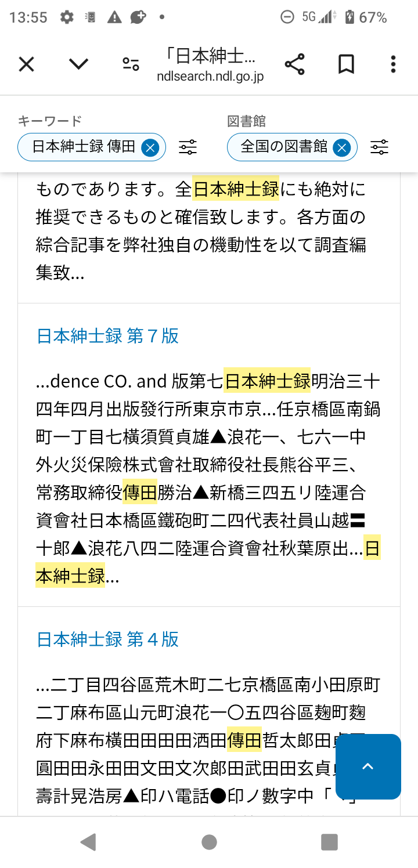Viewport: 418px width, 868px height.
Task: Open site settings tune icon beside URL
Action: click(x=131, y=64)
